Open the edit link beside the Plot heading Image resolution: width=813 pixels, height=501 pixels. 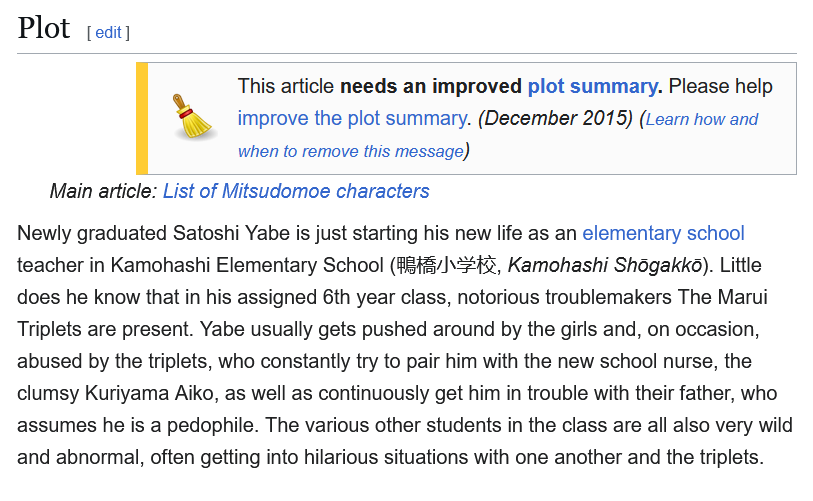coord(108,32)
